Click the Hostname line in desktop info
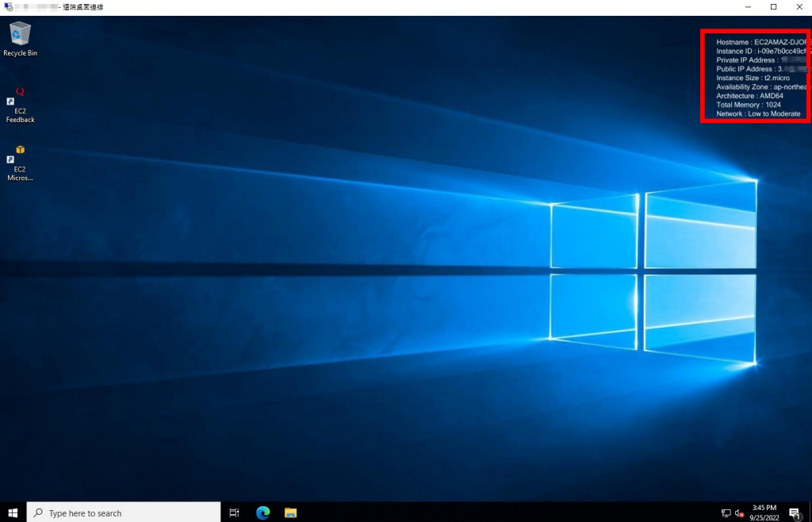The width and height of the screenshot is (812, 522). [x=761, y=42]
